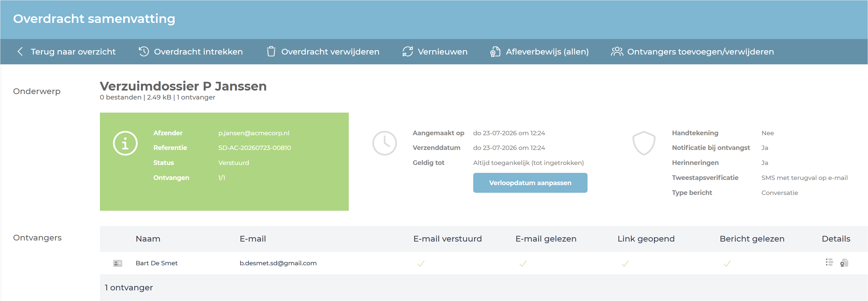Click the Onderwerp section label
The image size is (868, 301).
[x=37, y=91]
